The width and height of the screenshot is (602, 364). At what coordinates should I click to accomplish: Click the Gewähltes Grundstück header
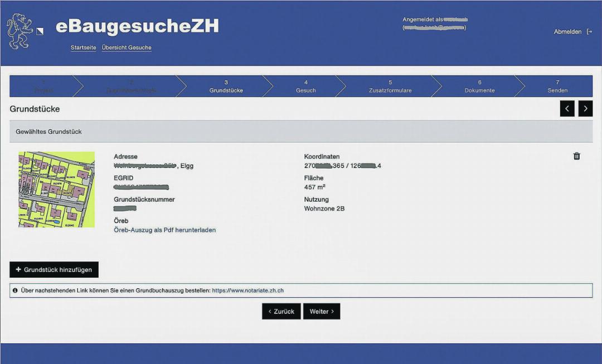(x=301, y=132)
